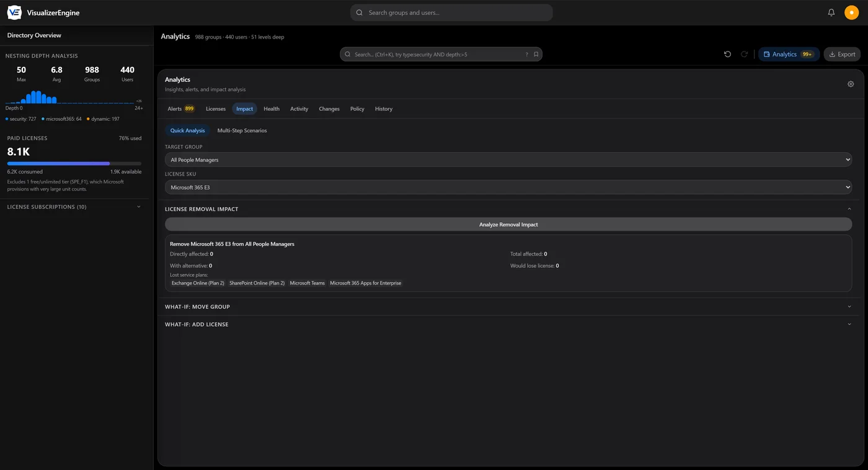Click the redo arrow icon
This screenshot has height=470, width=868.
tap(745, 55)
